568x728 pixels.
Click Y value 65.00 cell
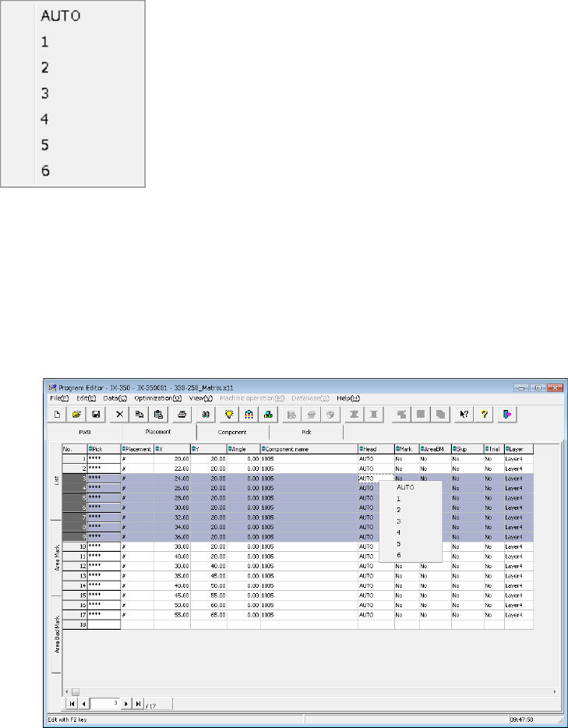pyautogui.click(x=209, y=615)
